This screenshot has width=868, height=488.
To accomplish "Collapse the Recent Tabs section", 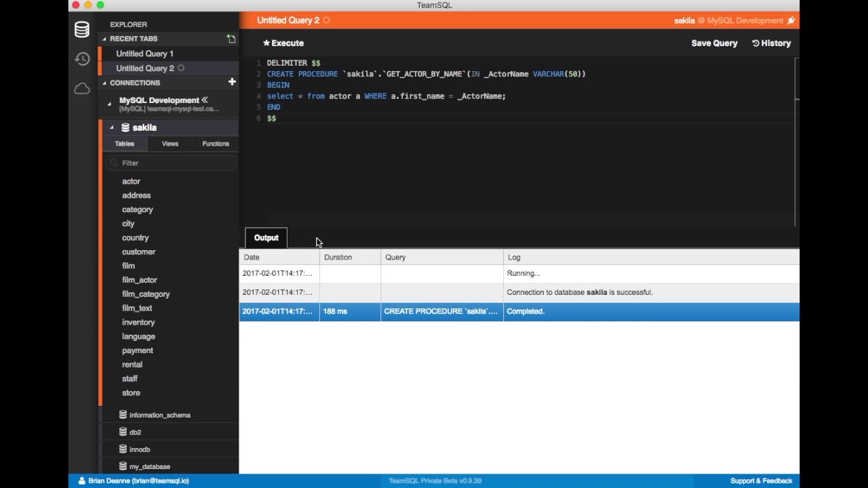I will pos(104,39).
